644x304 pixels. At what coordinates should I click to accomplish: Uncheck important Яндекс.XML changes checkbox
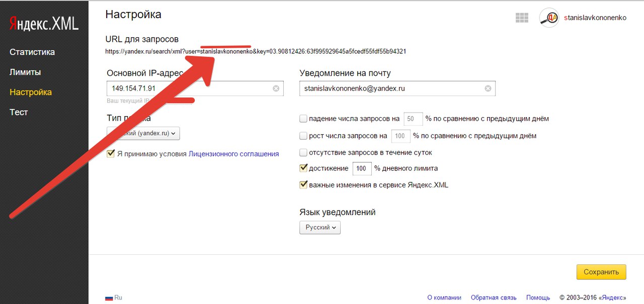tap(303, 185)
